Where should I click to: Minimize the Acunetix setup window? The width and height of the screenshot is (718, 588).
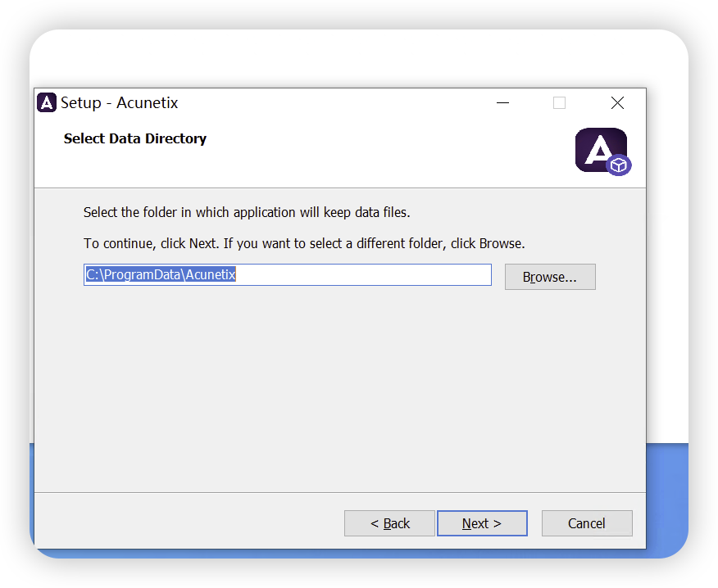[x=502, y=102]
